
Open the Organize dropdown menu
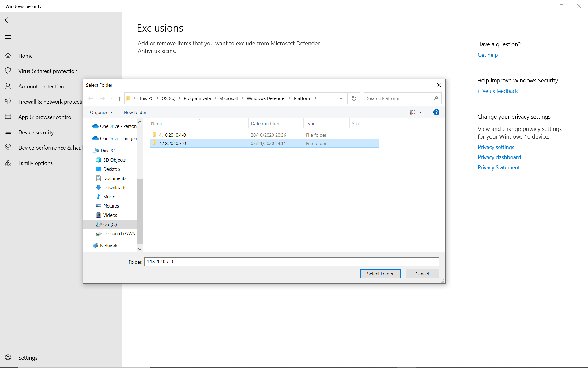point(101,112)
